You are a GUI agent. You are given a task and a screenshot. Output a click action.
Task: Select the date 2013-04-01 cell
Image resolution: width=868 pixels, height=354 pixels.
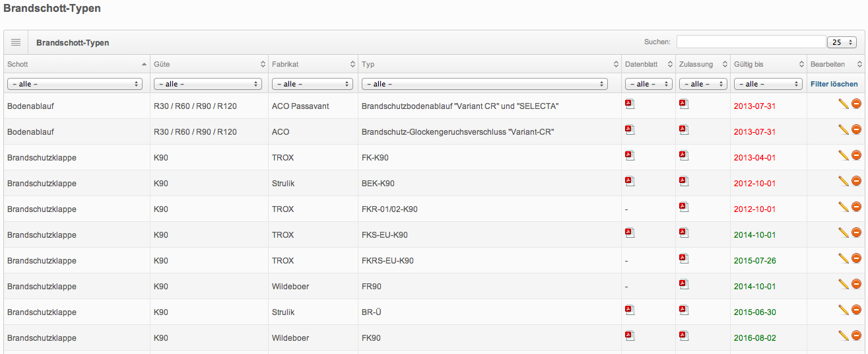click(x=754, y=158)
